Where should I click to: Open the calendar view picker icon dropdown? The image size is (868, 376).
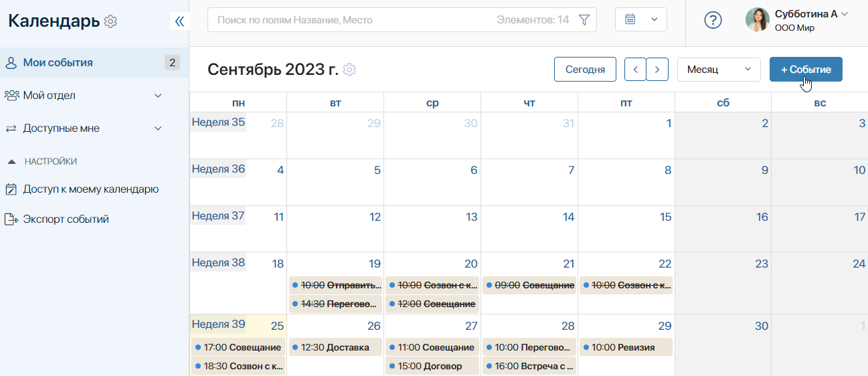[641, 19]
